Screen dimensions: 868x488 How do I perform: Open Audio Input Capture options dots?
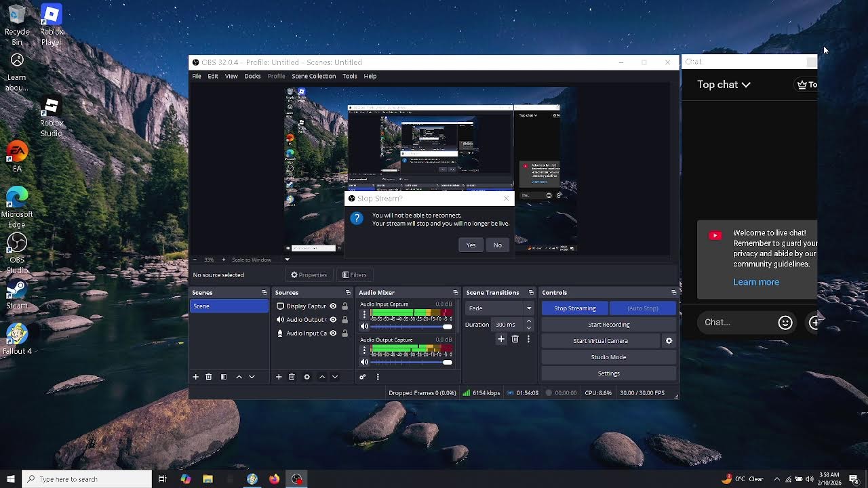tap(364, 314)
